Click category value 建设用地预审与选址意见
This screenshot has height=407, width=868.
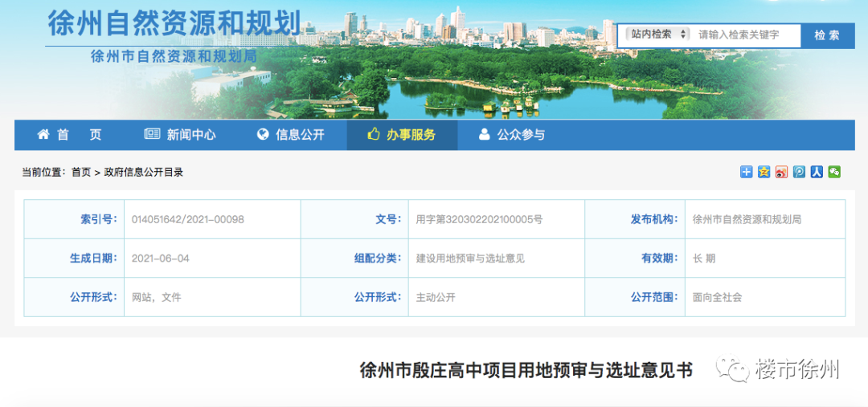tap(470, 258)
